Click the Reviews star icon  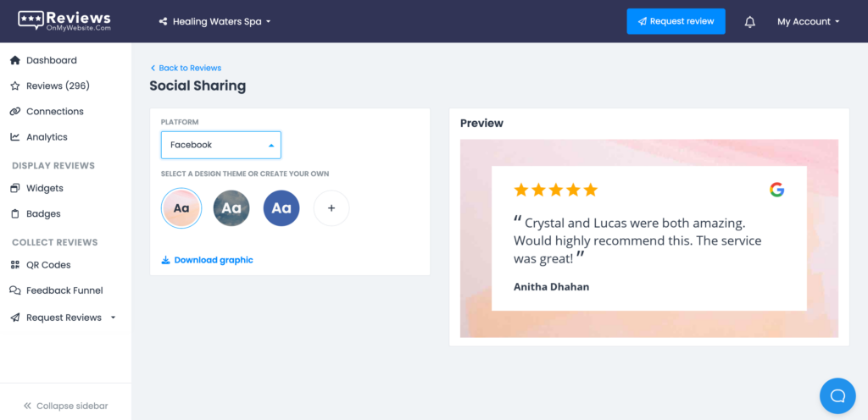tap(15, 86)
